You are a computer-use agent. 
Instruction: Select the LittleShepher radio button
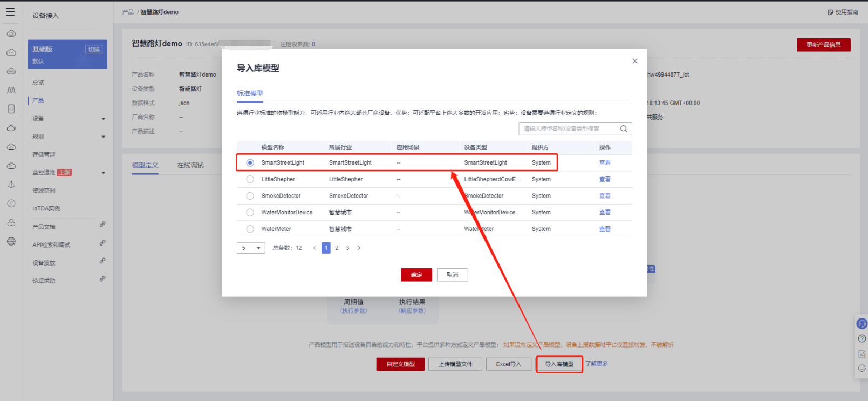tap(250, 179)
